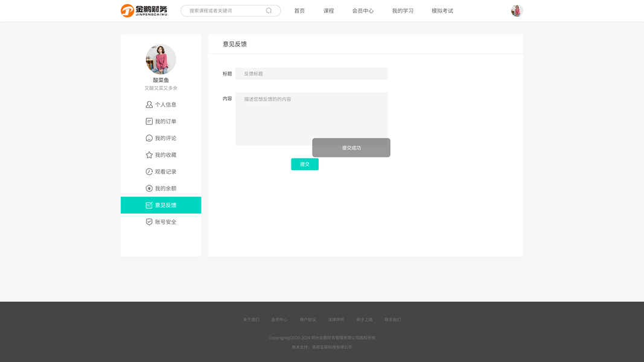Click the 意见反馈 page heading

coord(235,44)
